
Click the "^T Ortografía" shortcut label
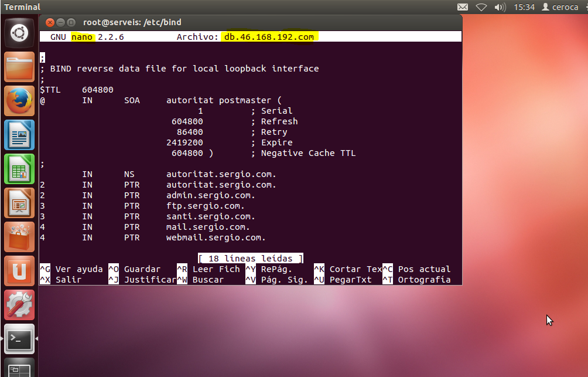click(416, 280)
